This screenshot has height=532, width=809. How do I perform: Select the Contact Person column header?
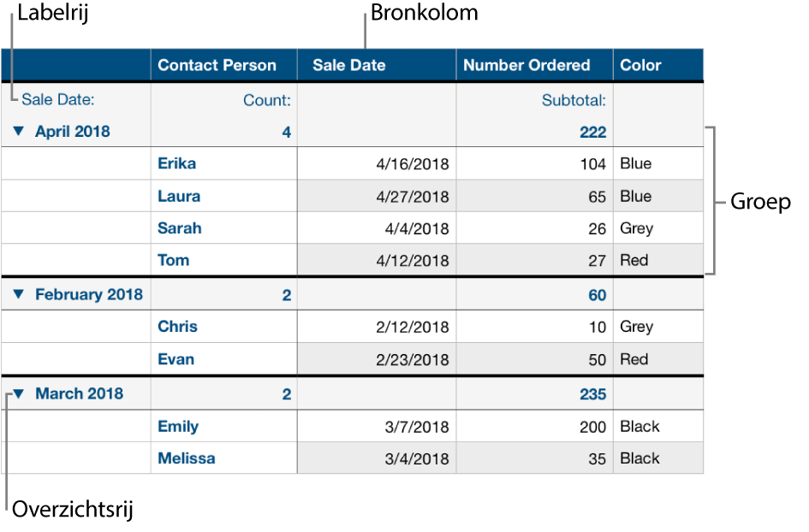(217, 65)
